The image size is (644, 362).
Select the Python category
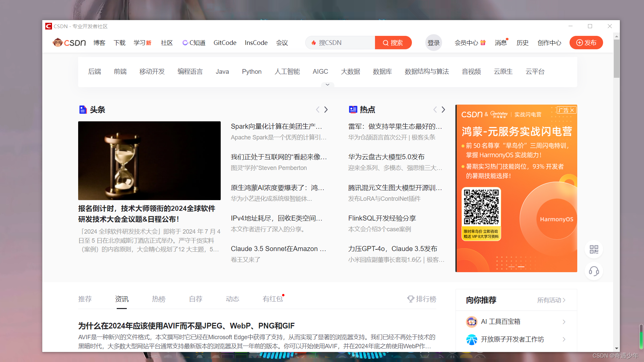pyautogui.click(x=252, y=71)
